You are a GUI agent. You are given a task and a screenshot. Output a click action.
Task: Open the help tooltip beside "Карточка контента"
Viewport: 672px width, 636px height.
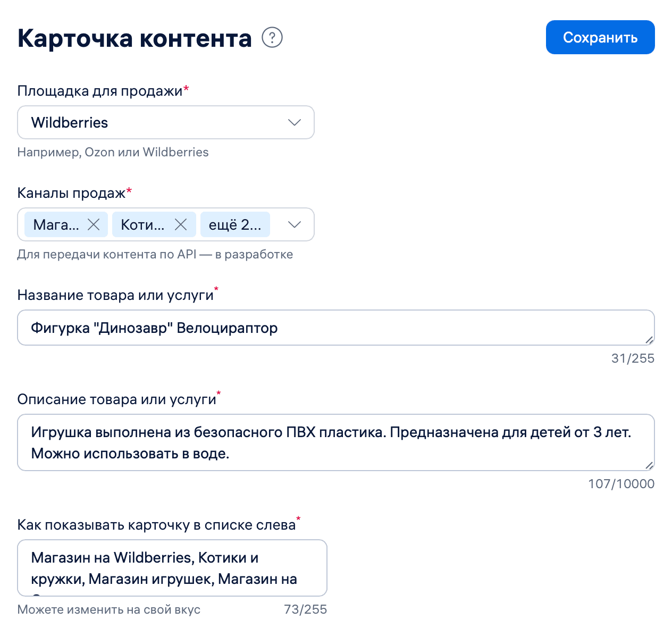click(272, 37)
